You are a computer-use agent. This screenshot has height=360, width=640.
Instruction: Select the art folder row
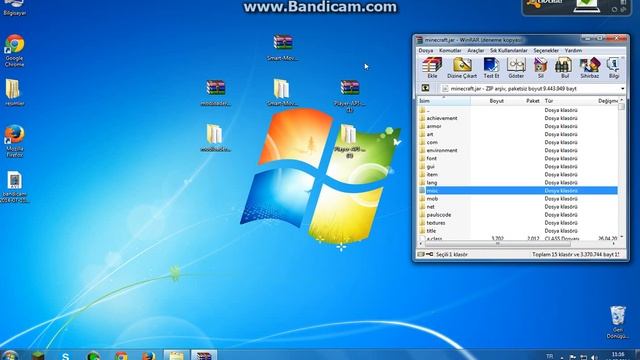click(x=518, y=134)
